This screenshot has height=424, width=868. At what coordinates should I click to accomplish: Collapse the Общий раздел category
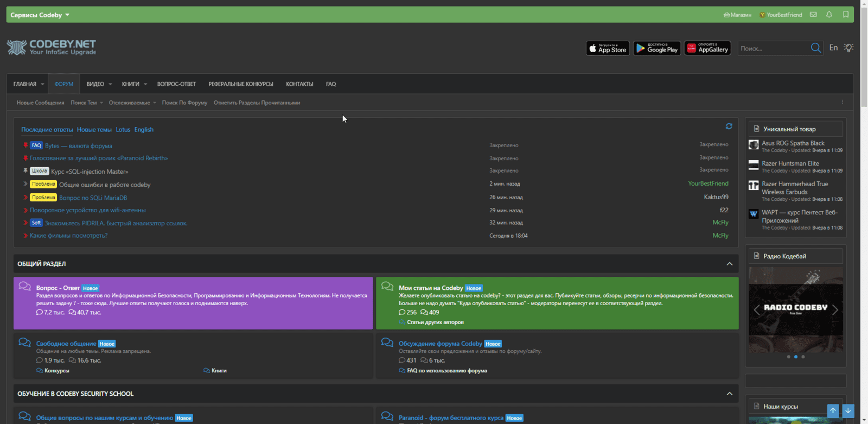tap(730, 264)
